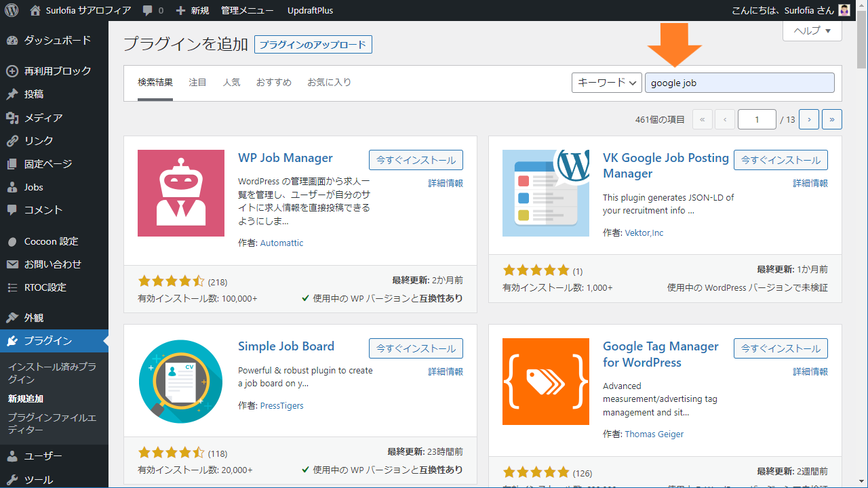Switch to the 注目 featured tab
This screenshot has width=868, height=488.
198,83
